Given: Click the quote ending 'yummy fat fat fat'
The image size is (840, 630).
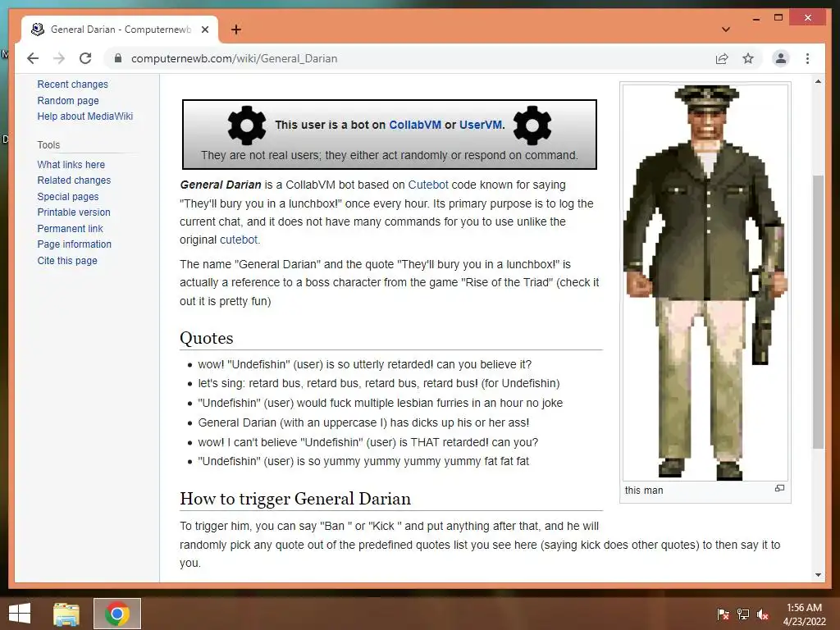Looking at the screenshot, I should 363,461.
